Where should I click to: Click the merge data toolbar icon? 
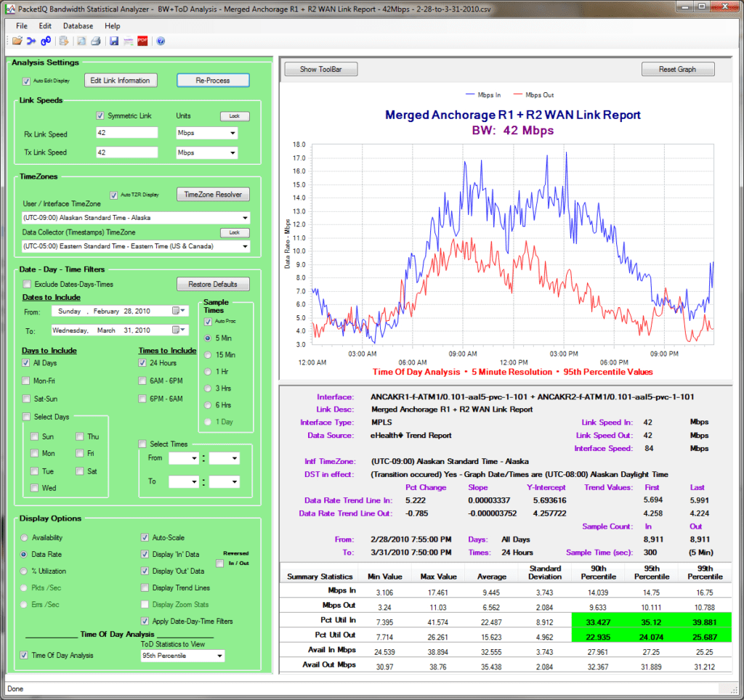point(32,41)
